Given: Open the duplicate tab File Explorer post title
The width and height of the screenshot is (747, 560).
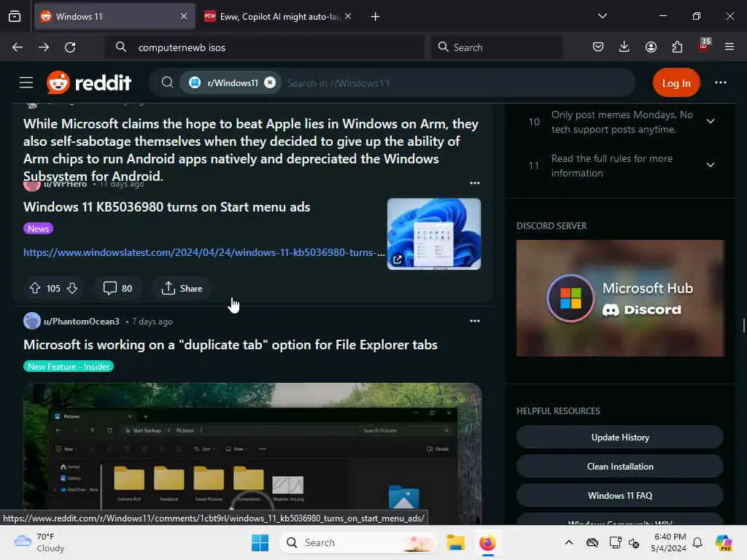Looking at the screenshot, I should point(230,345).
